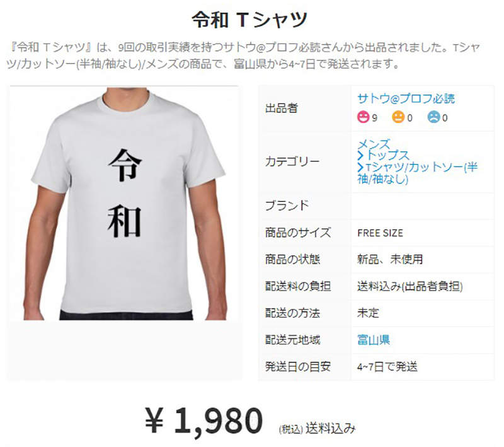504x447 pixels.
Task: Click the orange neutral-face rating icon
Action: coord(398,117)
